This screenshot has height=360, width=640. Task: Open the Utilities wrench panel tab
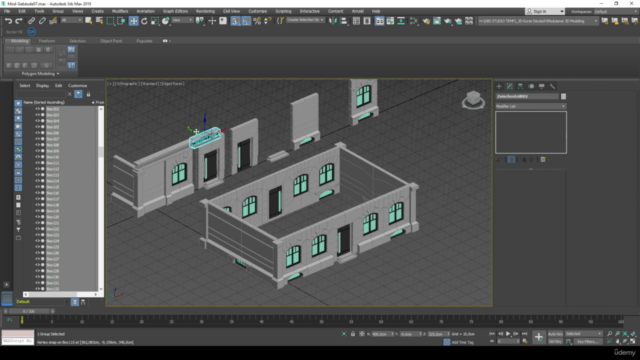coord(552,87)
